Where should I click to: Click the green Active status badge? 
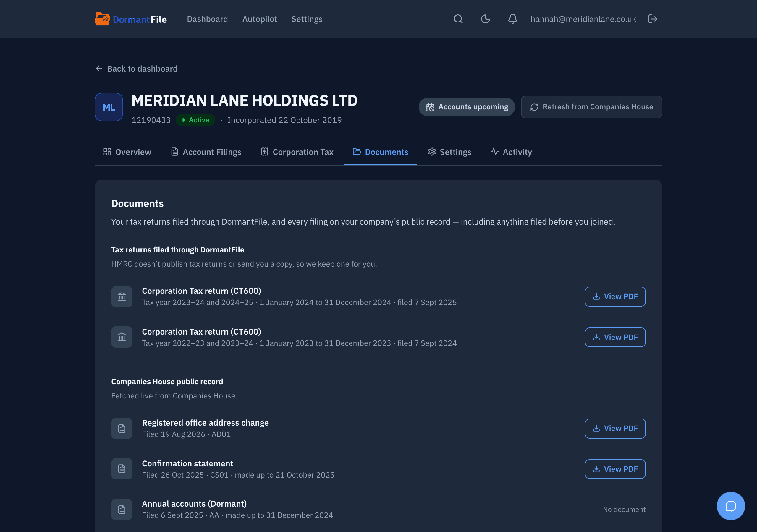coord(195,120)
